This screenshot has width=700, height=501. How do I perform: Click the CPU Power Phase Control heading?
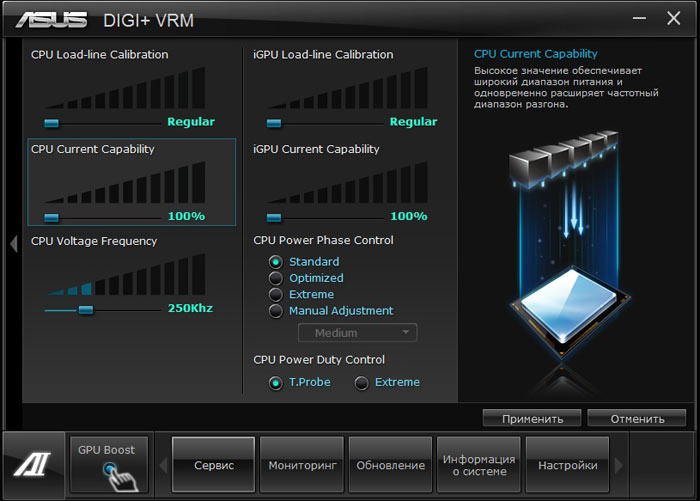[323, 240]
